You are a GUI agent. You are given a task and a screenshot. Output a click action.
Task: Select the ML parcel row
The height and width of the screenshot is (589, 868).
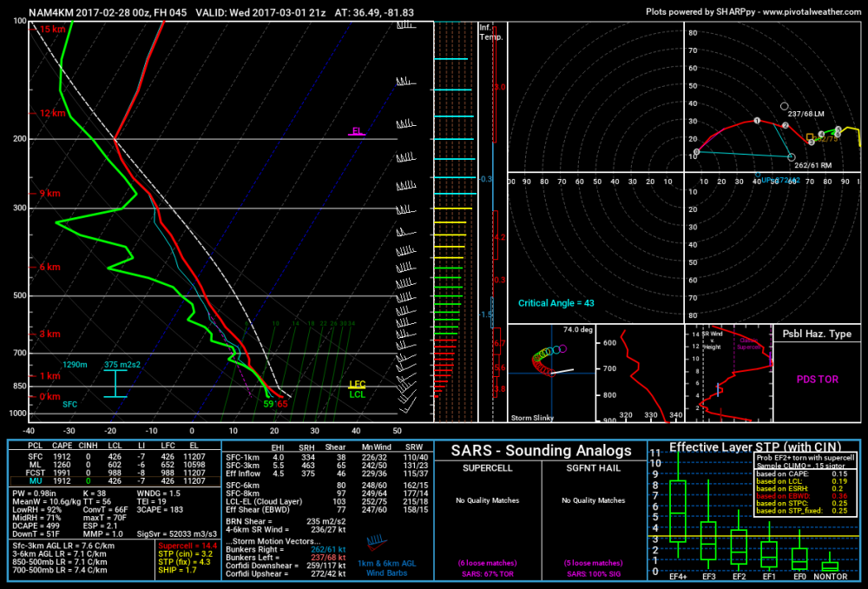(x=115, y=465)
